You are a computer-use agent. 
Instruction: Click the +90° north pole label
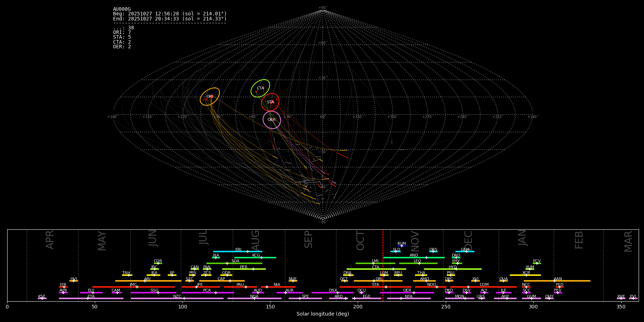pos(322,8)
